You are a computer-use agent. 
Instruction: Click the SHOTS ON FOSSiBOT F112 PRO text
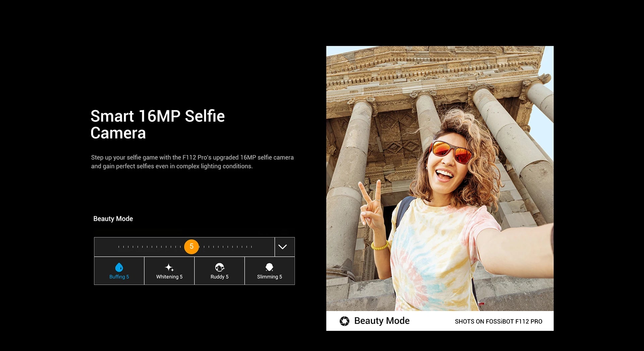498,321
